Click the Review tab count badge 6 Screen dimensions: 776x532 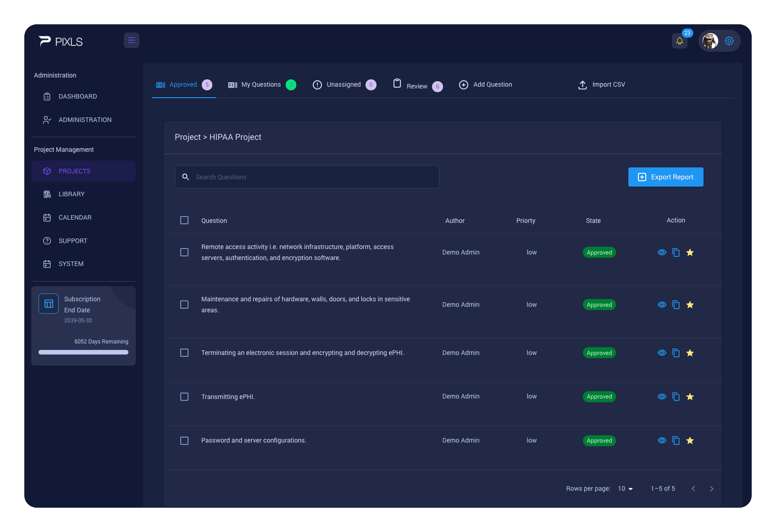click(x=438, y=86)
